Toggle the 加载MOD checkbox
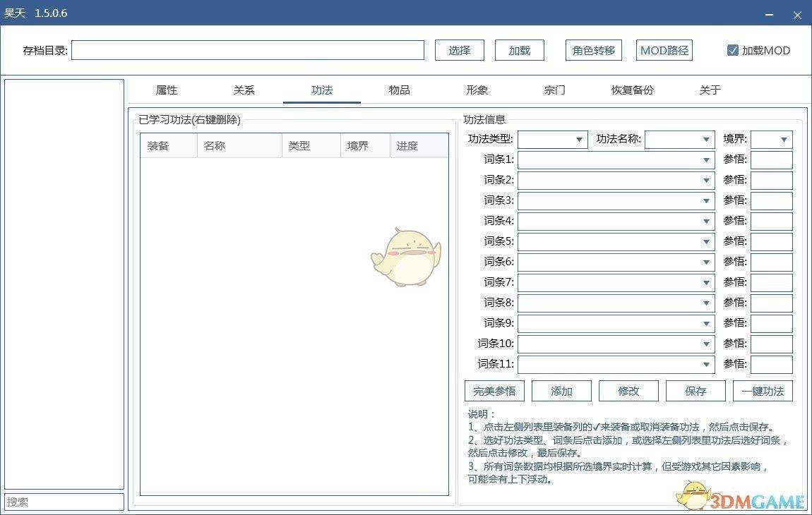The image size is (812, 515). click(x=758, y=50)
